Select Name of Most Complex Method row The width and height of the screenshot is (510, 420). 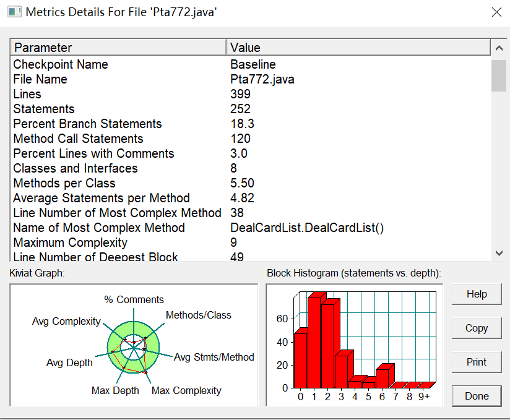click(x=251, y=228)
